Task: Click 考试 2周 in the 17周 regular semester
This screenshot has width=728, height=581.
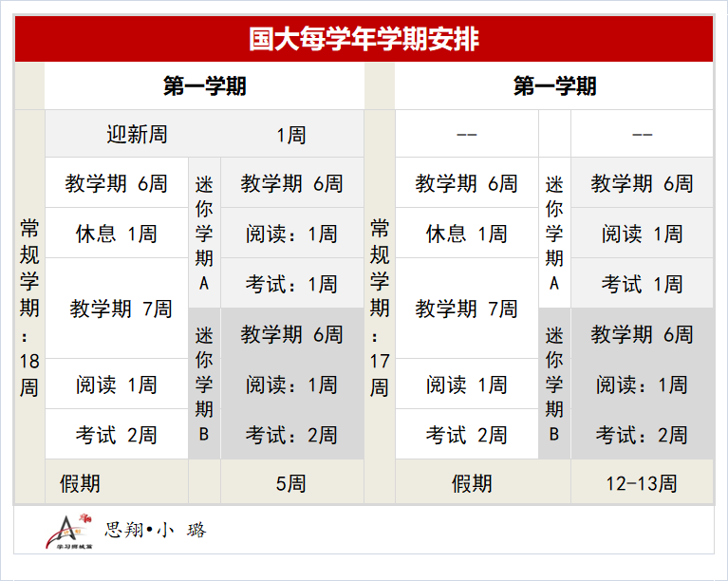Action: tap(467, 435)
